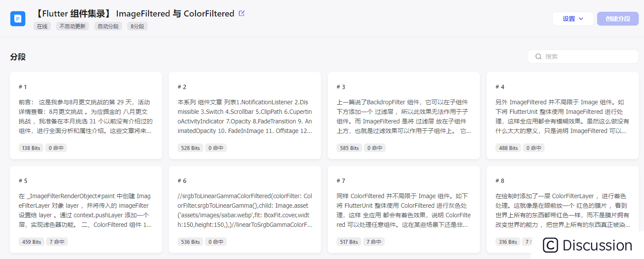Click 0 命中 badge on segment 4
The height and width of the screenshot is (259, 644).
[534, 148]
